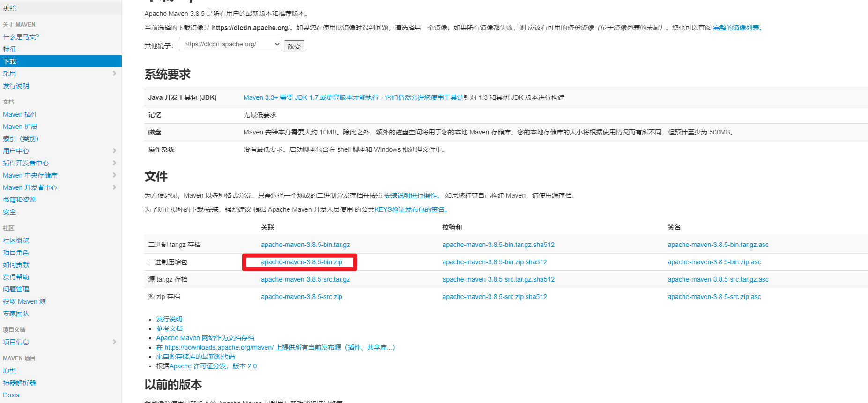Open Apache Maven 网站作为文档存档 link

coord(205,338)
